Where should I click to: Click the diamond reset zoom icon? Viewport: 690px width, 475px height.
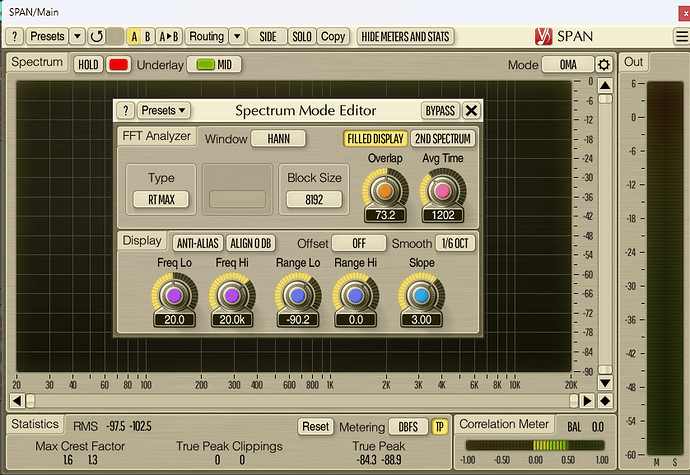point(605,401)
